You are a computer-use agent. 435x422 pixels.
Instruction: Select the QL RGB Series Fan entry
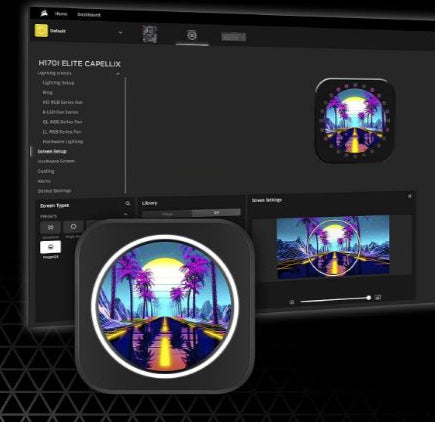coord(62,122)
